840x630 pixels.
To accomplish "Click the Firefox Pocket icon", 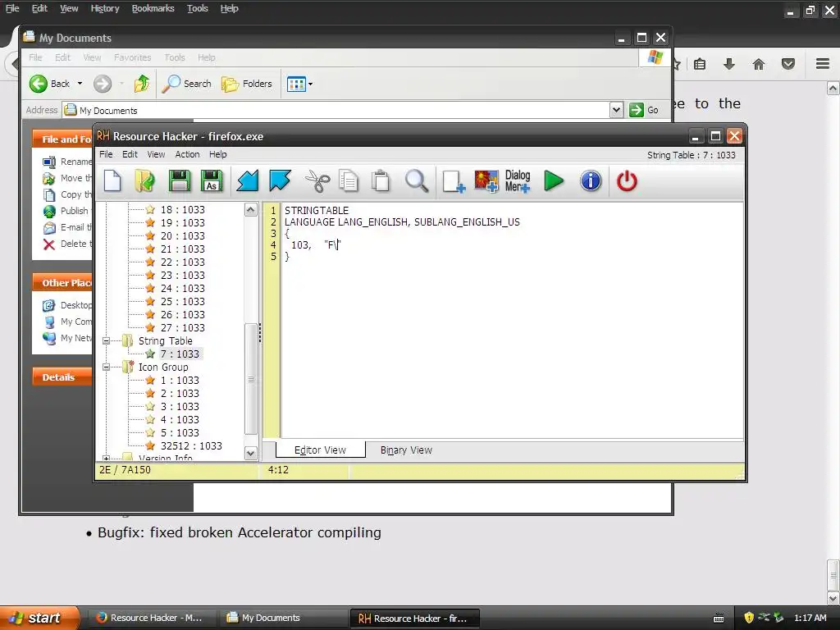I will pos(788,64).
